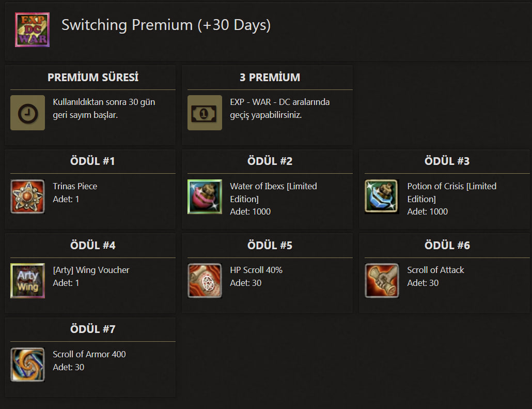
Task: Click the banknote icon under 3 Premium
Action: (205, 113)
